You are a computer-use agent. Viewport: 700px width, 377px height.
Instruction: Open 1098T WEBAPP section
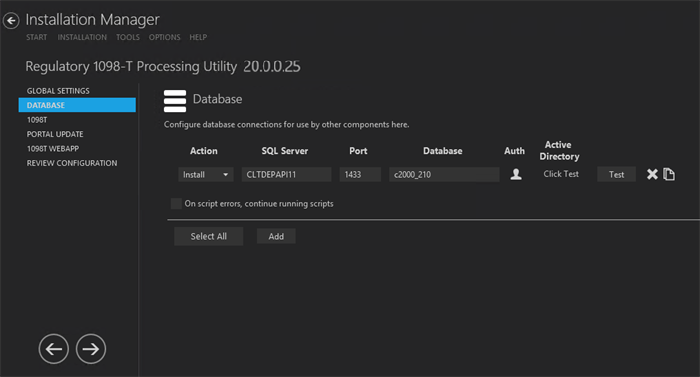pos(53,148)
